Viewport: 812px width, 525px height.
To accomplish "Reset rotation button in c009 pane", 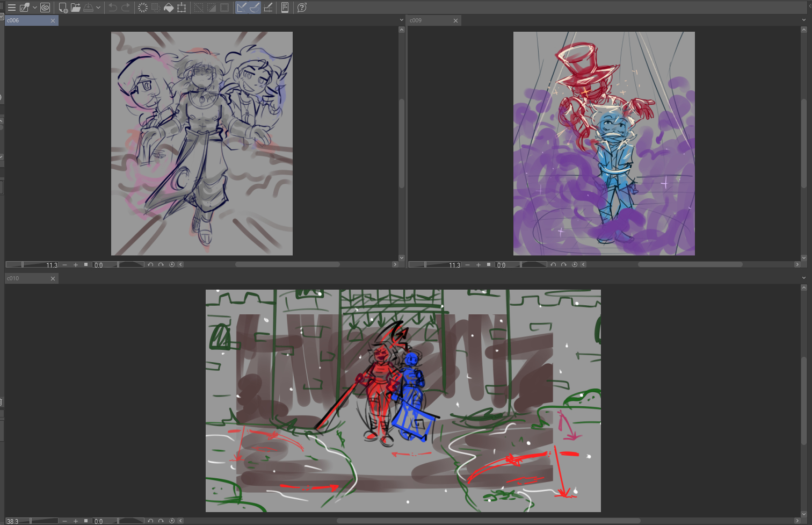I will [574, 265].
